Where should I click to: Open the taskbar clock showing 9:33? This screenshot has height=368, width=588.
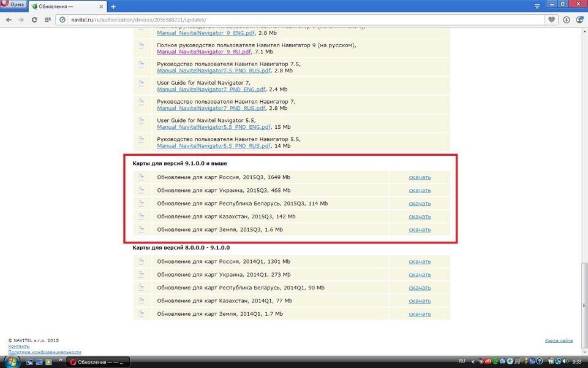point(577,362)
